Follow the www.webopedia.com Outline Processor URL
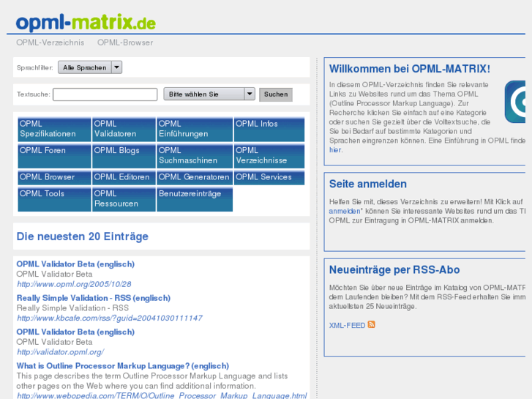Image resolution: width=532 pixels, height=399 pixels. pyautogui.click(x=162, y=395)
